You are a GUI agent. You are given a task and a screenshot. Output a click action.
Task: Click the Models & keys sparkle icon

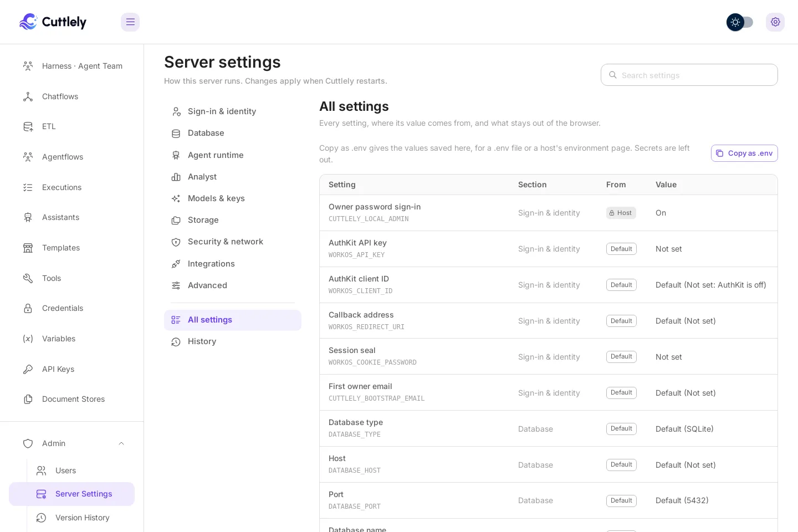(176, 198)
